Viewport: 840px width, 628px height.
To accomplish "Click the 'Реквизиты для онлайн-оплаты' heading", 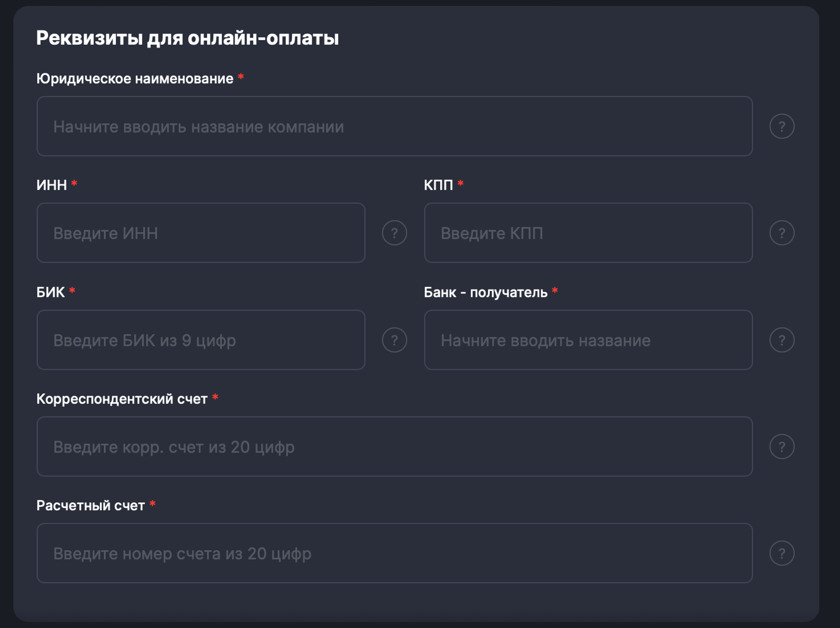I will click(187, 38).
